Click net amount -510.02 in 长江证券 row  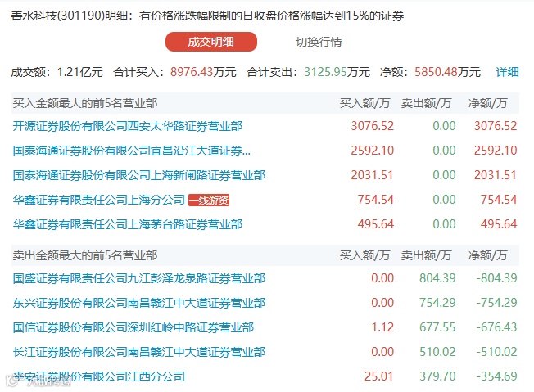tap(496, 352)
